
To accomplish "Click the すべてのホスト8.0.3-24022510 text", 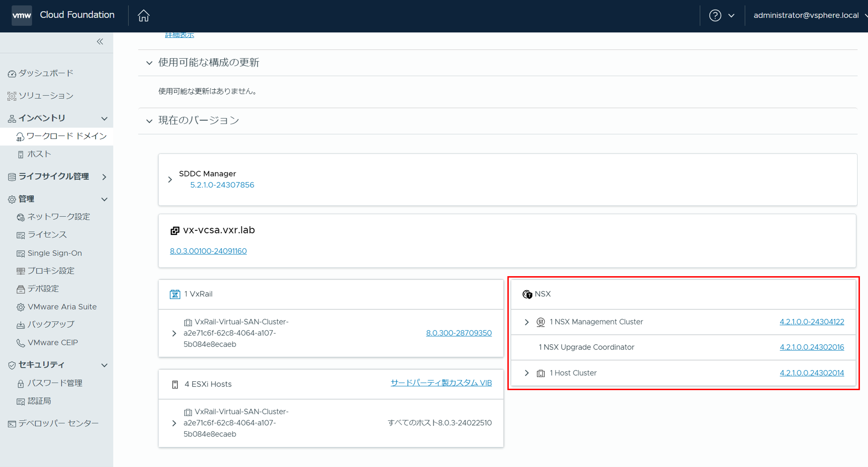I will [x=440, y=423].
